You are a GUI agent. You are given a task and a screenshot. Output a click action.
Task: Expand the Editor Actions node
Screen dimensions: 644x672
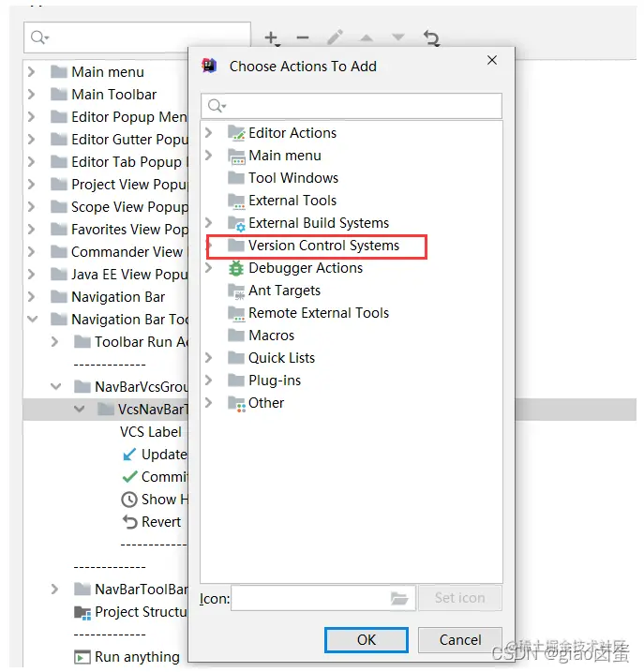[209, 133]
